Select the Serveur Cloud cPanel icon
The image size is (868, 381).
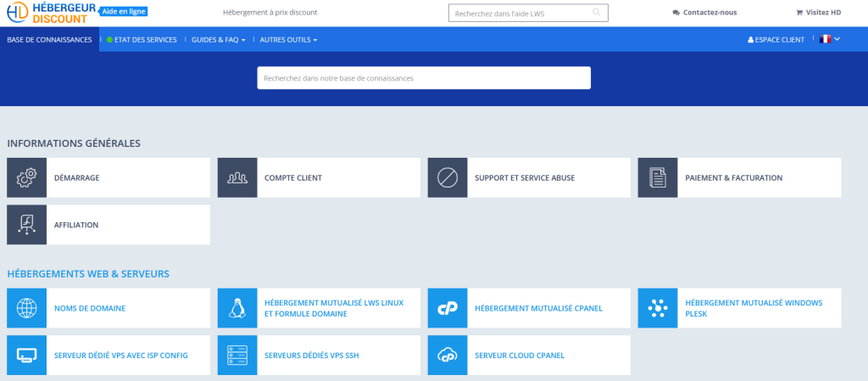[448, 355]
